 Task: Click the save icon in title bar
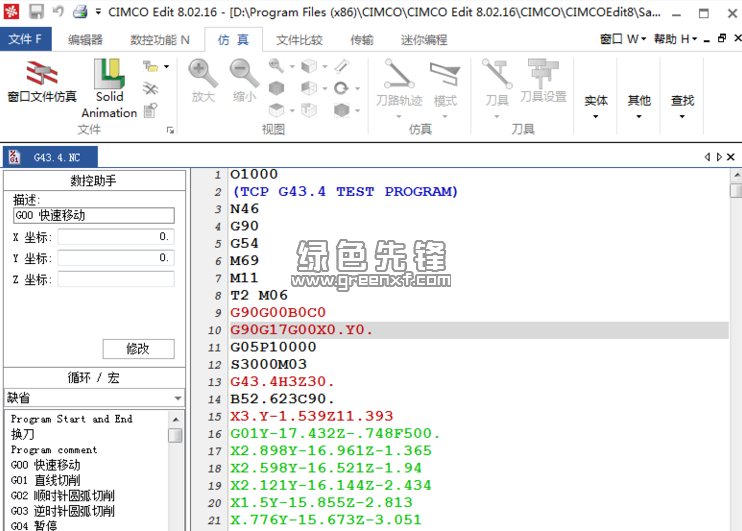(36, 11)
